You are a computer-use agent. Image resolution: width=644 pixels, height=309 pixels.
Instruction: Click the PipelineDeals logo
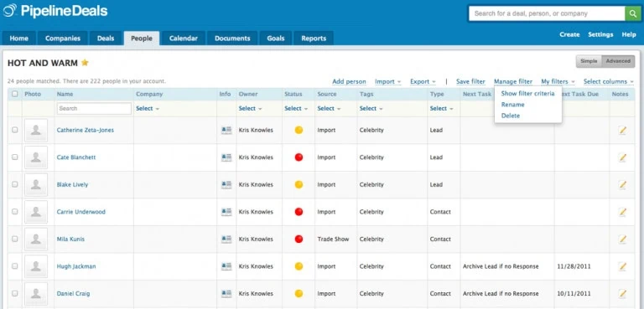click(x=55, y=11)
